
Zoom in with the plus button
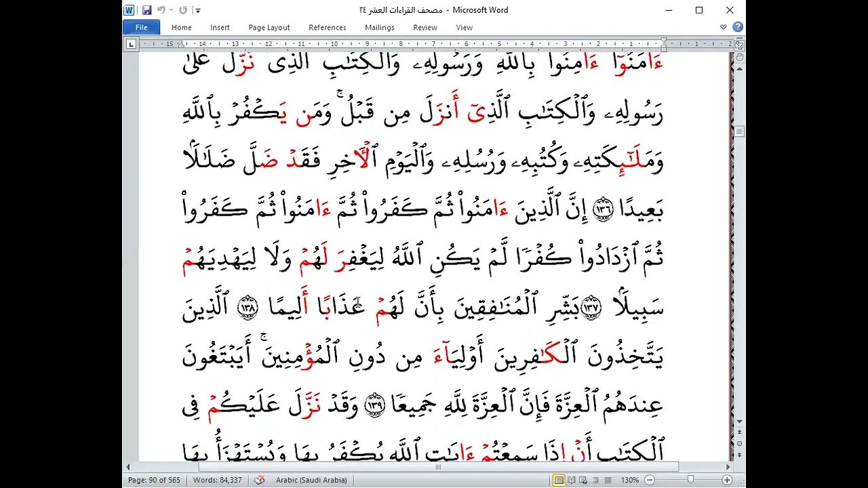pos(726,480)
